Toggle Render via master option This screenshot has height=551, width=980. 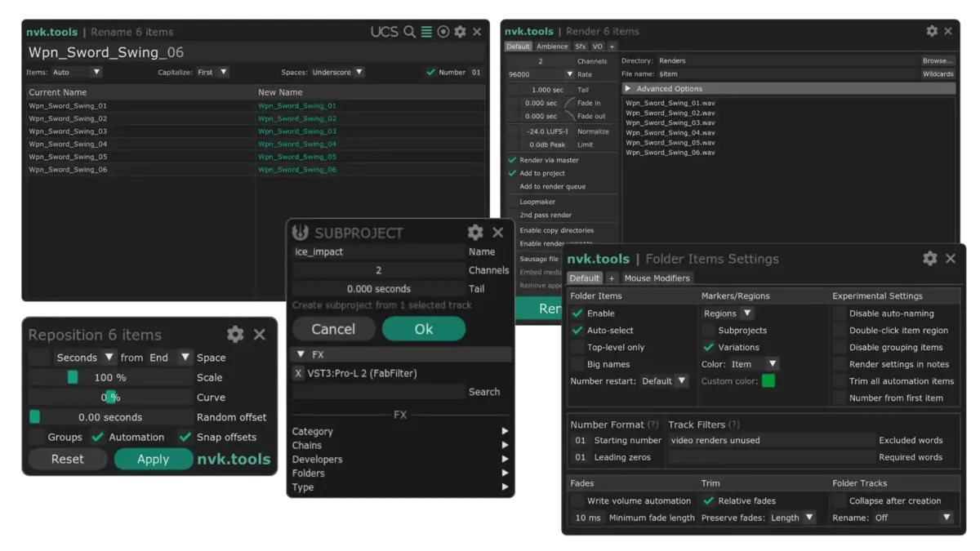(513, 160)
